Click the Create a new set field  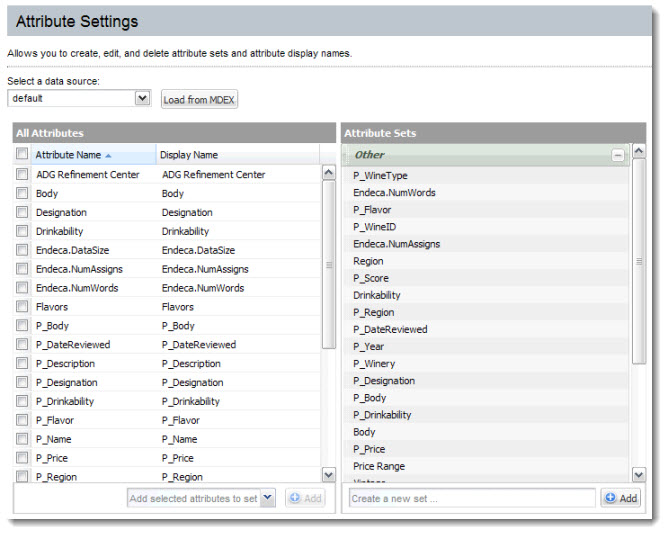[x=472, y=498]
